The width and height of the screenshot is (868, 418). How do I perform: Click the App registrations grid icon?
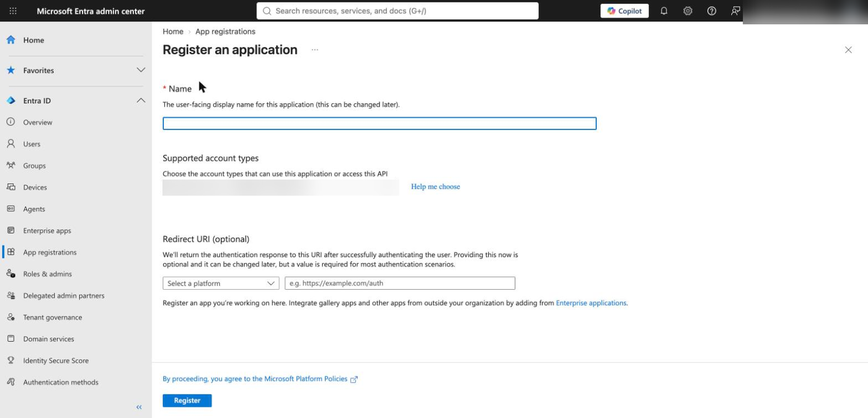coord(11,252)
